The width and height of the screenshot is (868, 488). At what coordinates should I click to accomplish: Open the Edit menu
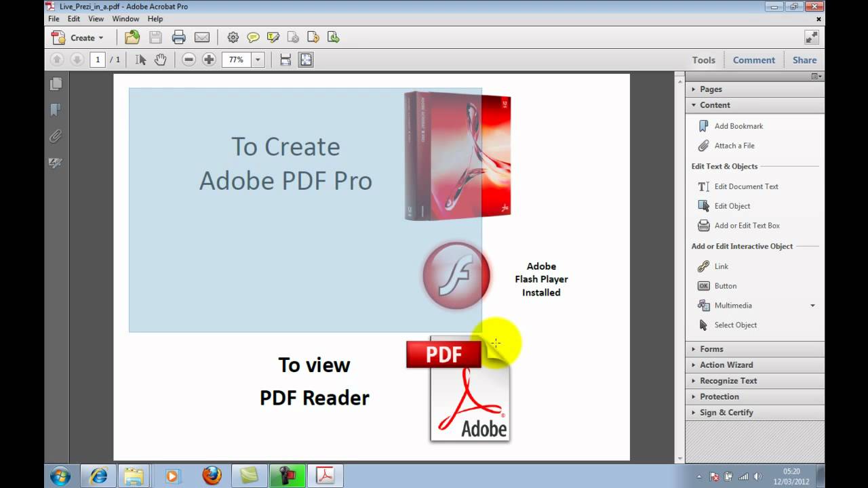74,19
